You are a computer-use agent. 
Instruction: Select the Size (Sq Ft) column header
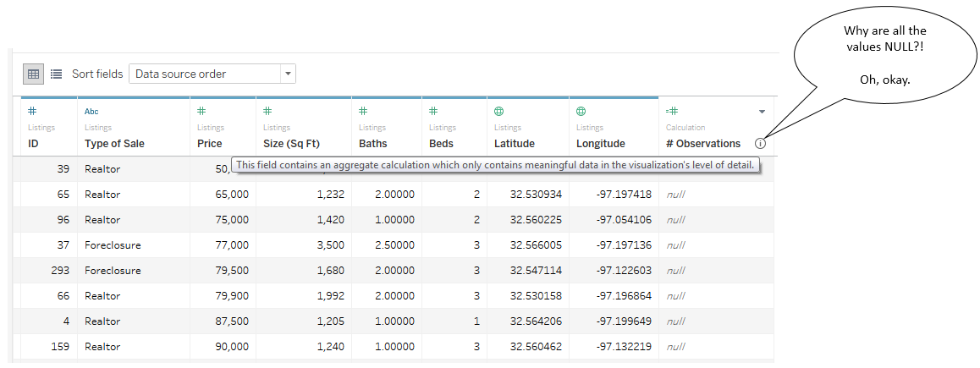pyautogui.click(x=291, y=144)
